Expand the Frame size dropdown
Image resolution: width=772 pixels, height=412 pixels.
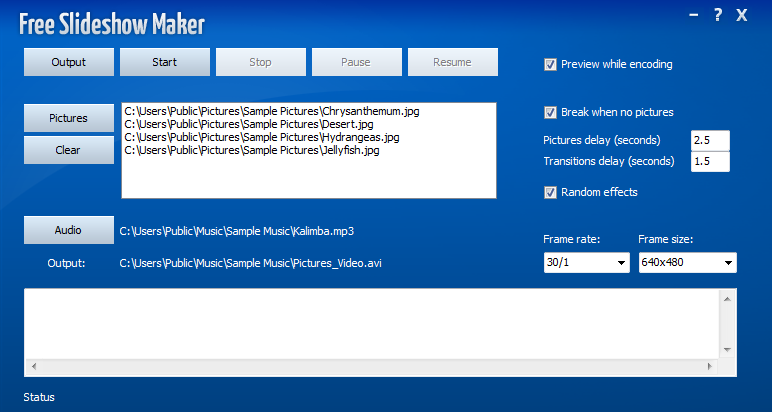688,263
